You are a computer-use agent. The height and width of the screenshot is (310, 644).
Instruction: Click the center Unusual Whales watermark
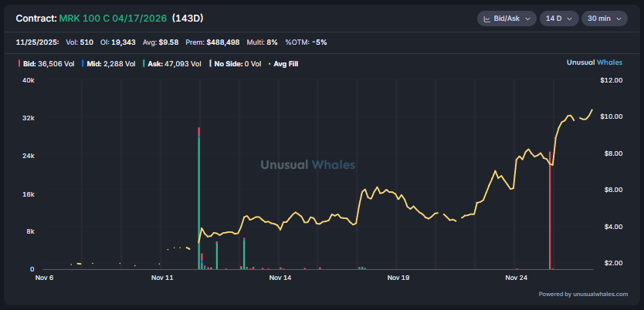click(x=307, y=164)
